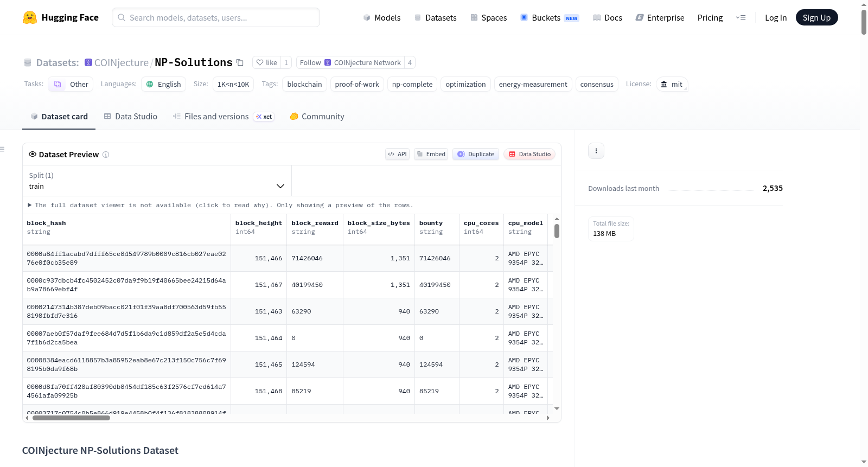Click the Sign Up button
The image size is (868, 467).
816,17
